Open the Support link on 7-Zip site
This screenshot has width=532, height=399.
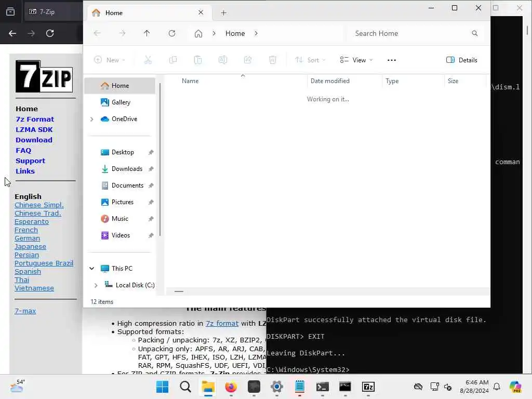30,161
